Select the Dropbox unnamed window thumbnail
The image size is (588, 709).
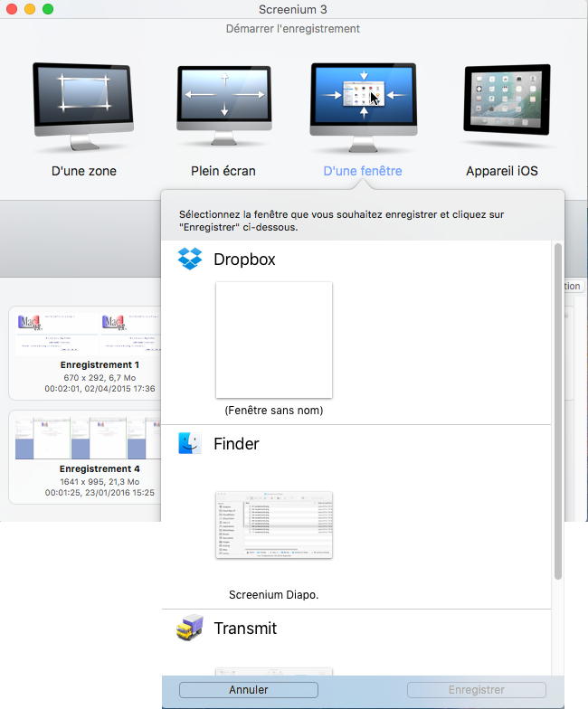[274, 340]
